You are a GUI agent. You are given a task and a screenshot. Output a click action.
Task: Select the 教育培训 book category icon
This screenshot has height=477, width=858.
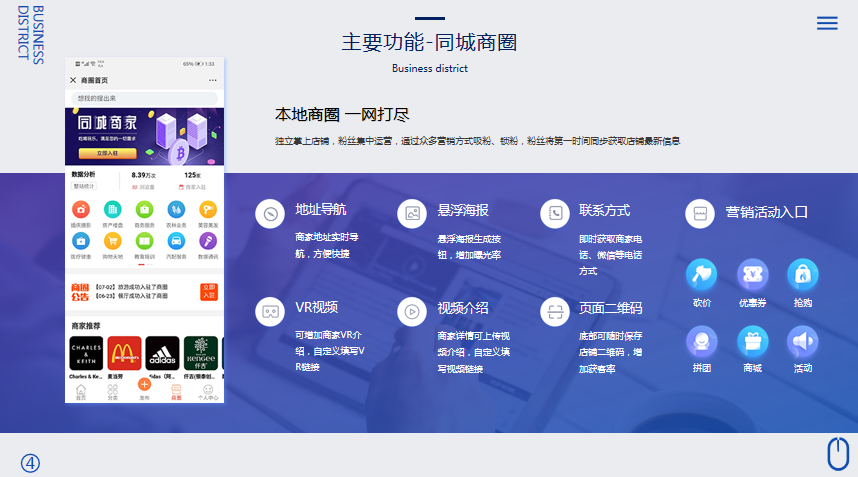144,241
